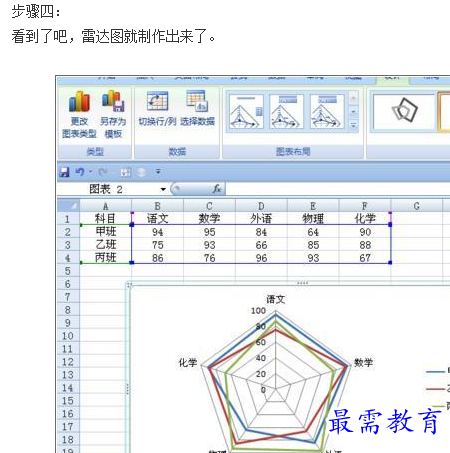Click cell with value 64
This screenshot has width=450, height=453.
(x=313, y=232)
